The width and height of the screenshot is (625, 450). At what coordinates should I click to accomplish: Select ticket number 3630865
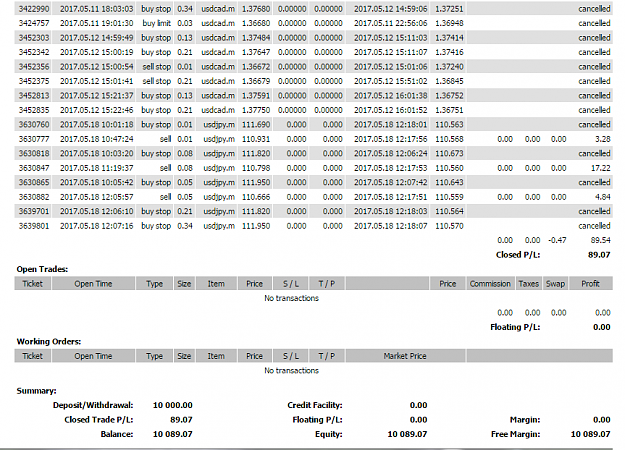[34, 182]
